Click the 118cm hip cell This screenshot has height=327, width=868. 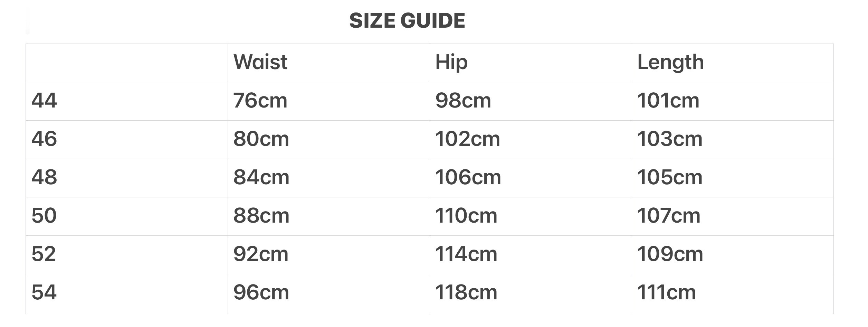coord(466,292)
